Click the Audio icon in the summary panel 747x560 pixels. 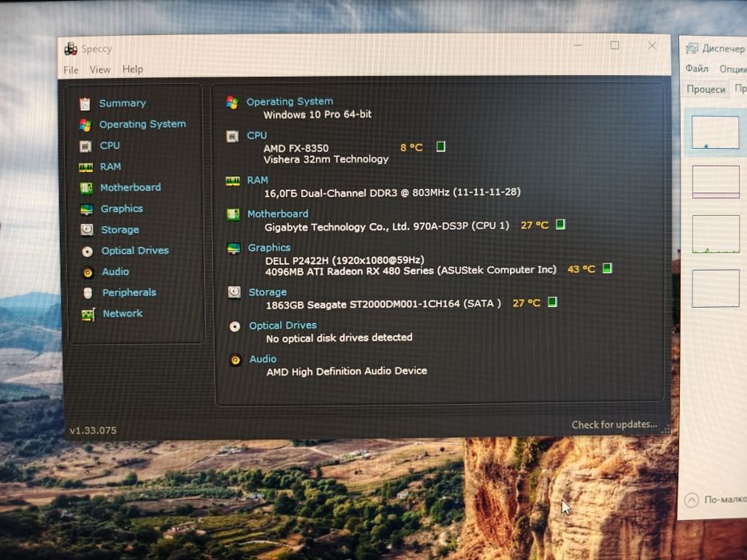(235, 360)
